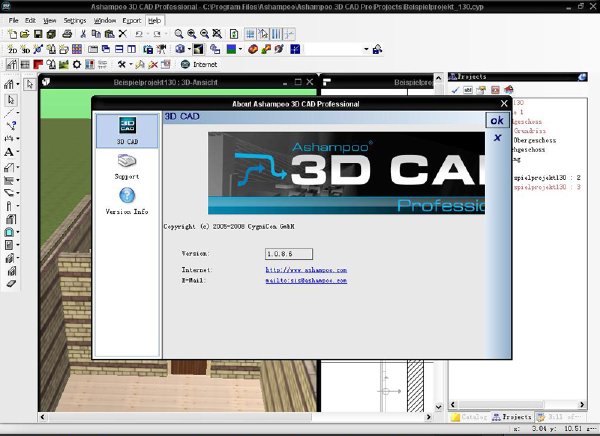
Task: Expand the line tool dropdown arrow
Action: point(18,113)
